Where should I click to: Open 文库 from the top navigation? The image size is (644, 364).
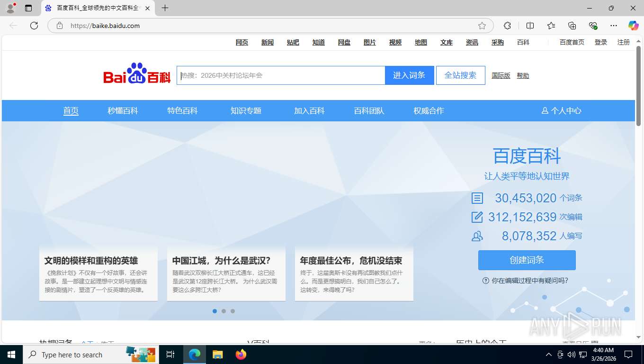click(x=447, y=42)
